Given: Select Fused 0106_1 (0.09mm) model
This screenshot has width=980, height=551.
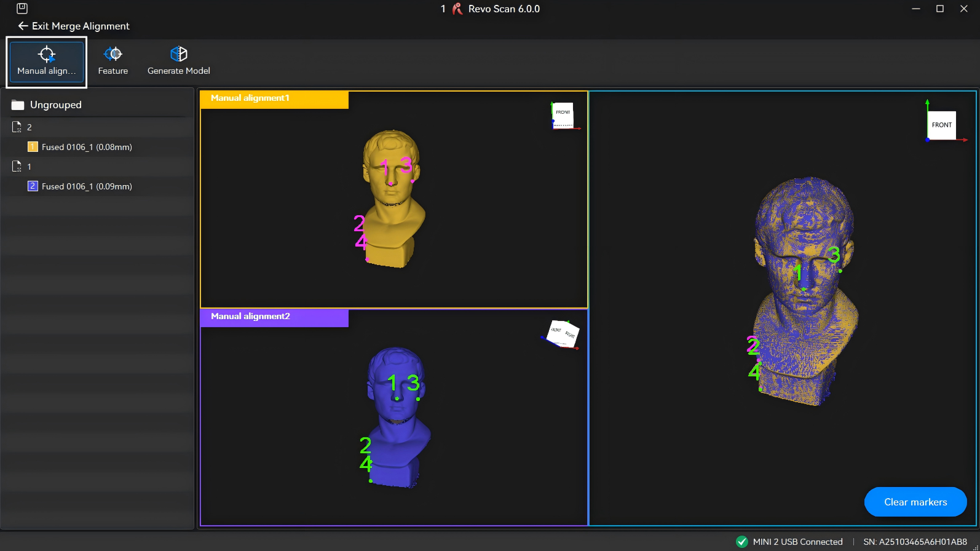Looking at the screenshot, I should pos(87,186).
